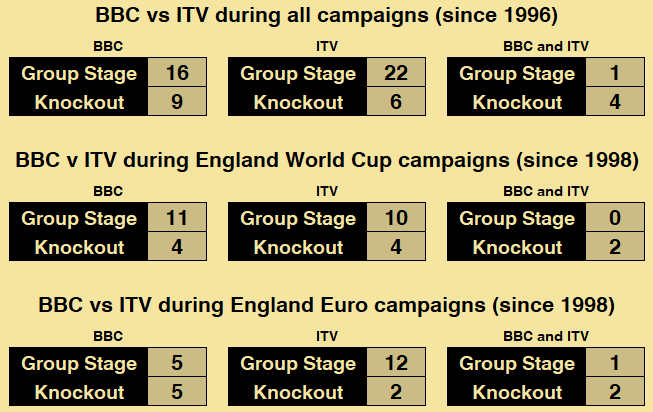
Task: Click the England World Cup campaigns heading
Action: tap(326, 160)
